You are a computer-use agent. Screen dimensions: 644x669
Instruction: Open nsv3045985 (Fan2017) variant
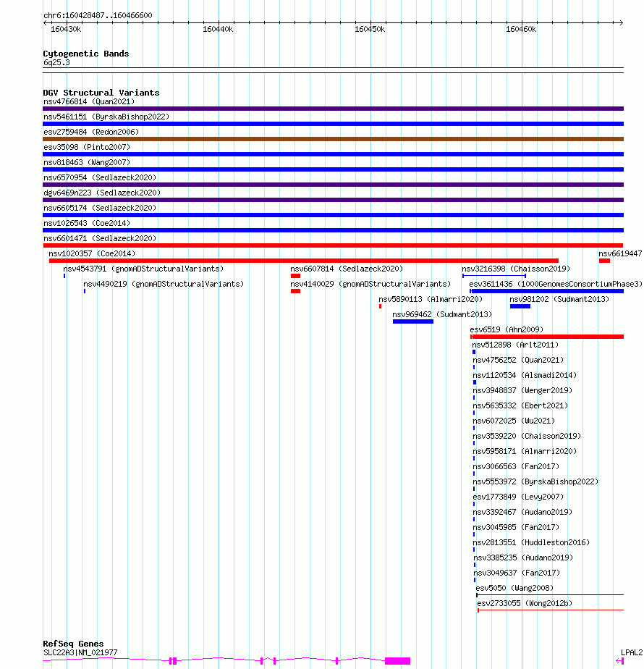tap(516, 527)
